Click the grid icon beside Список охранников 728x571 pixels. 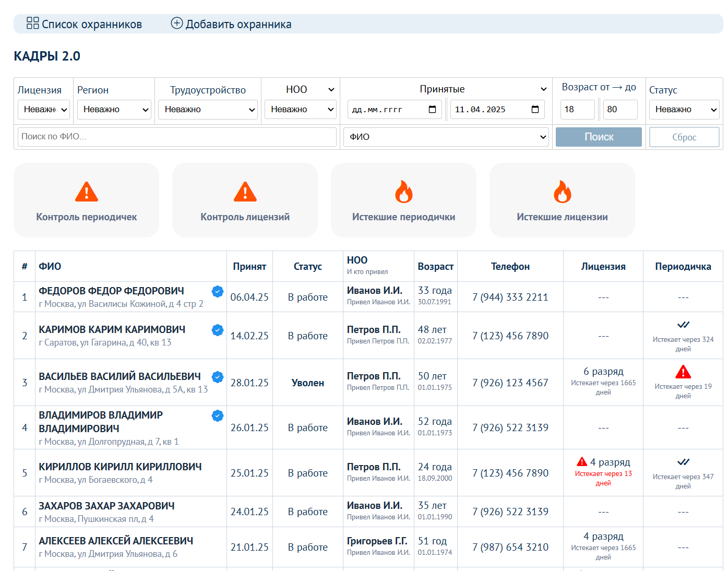pyautogui.click(x=32, y=23)
